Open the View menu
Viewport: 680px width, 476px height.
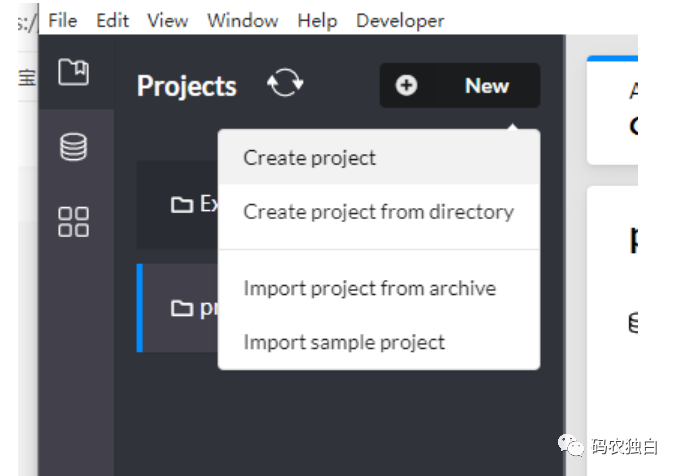point(167,20)
